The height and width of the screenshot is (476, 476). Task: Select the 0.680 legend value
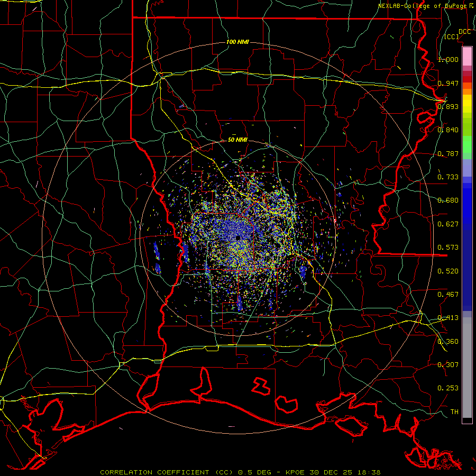coord(448,200)
